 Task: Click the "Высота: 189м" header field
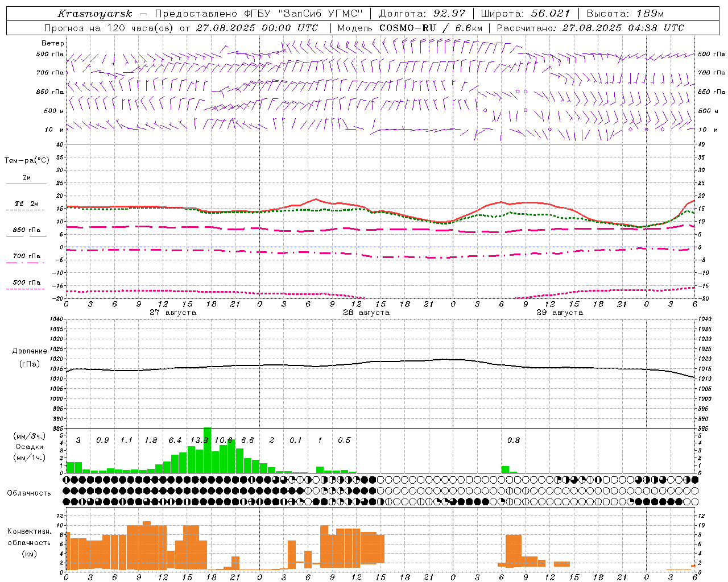[625, 14]
